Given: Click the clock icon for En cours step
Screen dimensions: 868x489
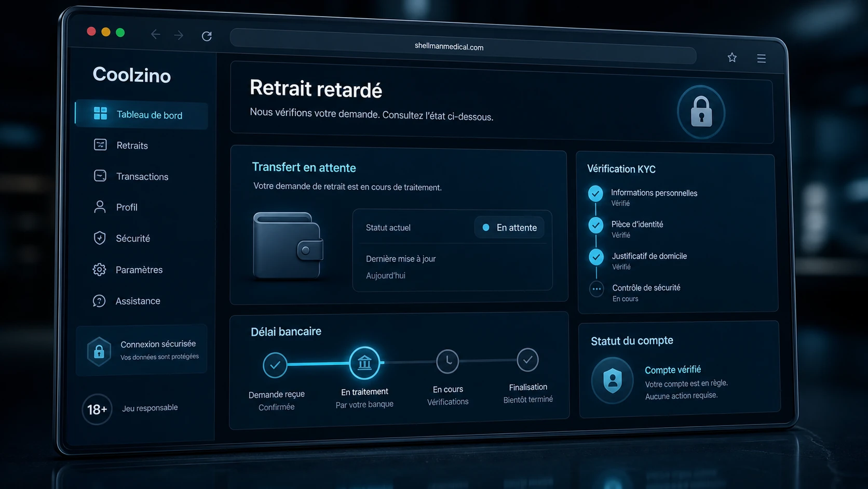Looking at the screenshot, I should tap(447, 361).
